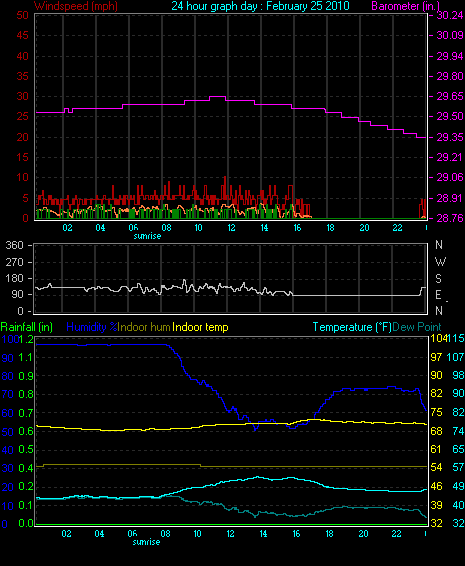Click rainfall axis value "0.7"
This screenshot has width=465, height=566.
tap(26, 413)
